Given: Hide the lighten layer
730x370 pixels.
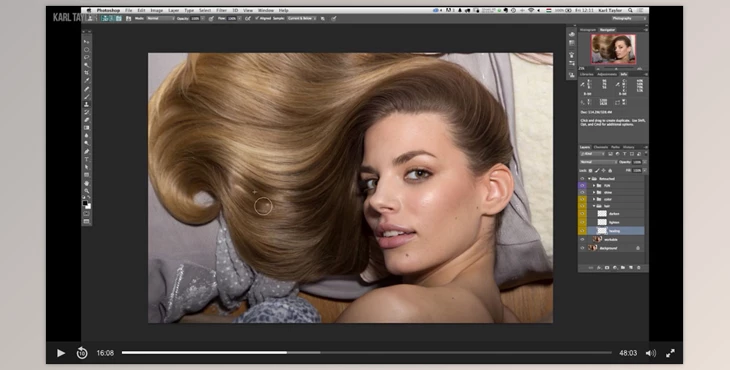Looking at the screenshot, I should pos(582,222).
